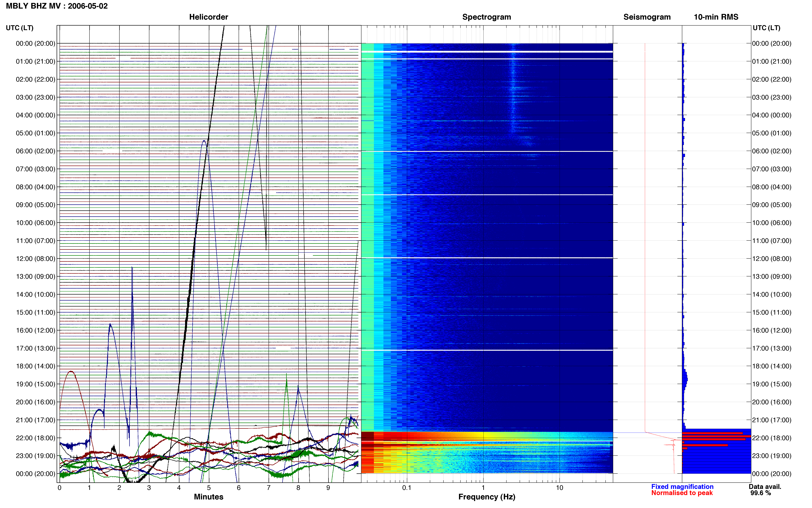Click minute tick label '7' on helicorder axis
This screenshot has width=812, height=508.
pos(269,487)
